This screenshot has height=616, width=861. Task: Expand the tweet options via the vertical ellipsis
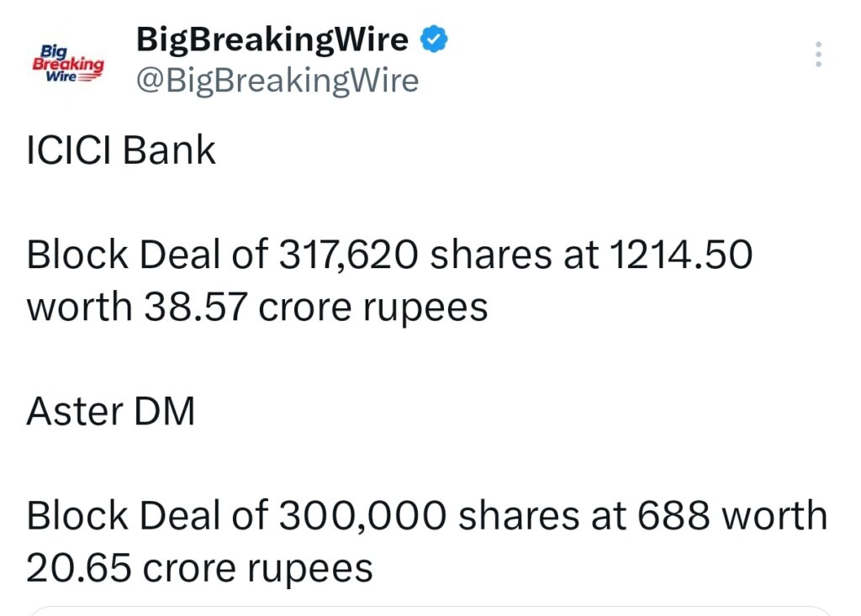[x=818, y=55]
